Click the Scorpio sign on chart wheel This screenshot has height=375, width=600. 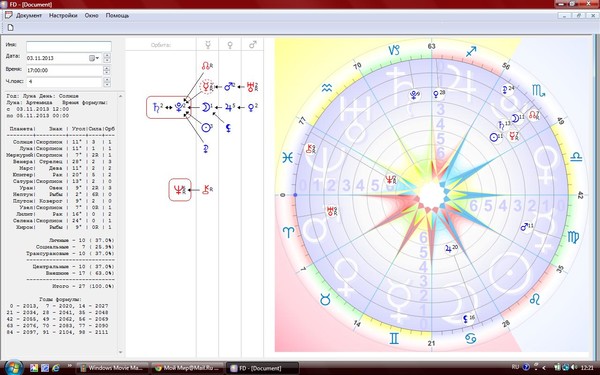pyautogui.click(x=538, y=91)
